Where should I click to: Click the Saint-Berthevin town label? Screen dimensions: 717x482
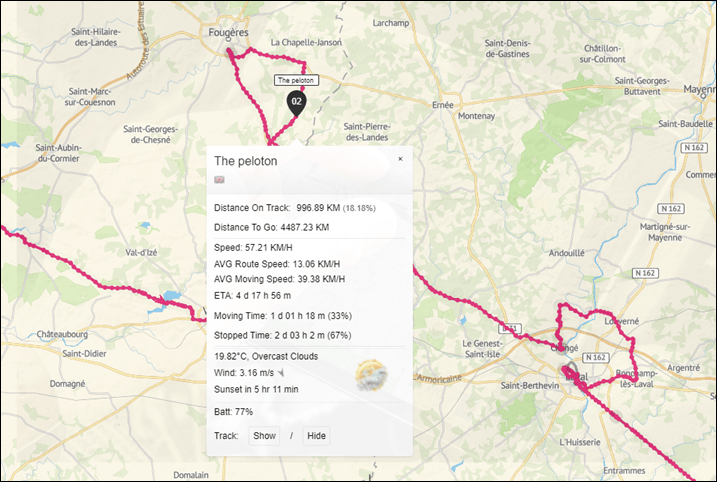(x=530, y=386)
